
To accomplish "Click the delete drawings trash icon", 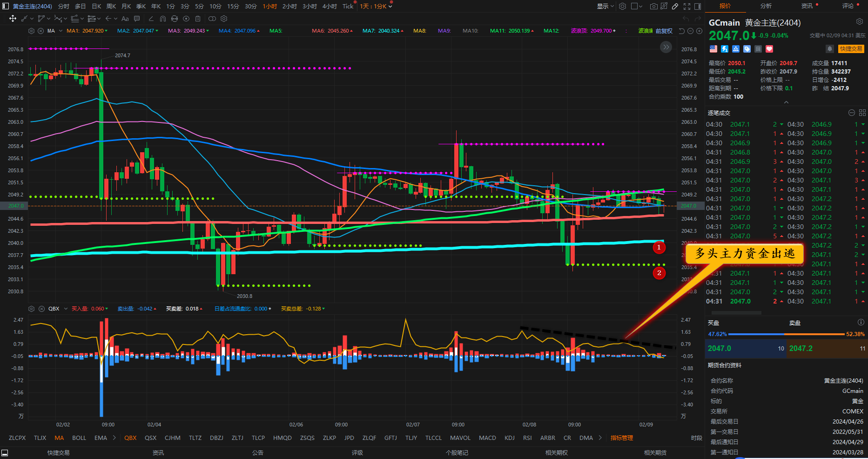I will point(198,19).
